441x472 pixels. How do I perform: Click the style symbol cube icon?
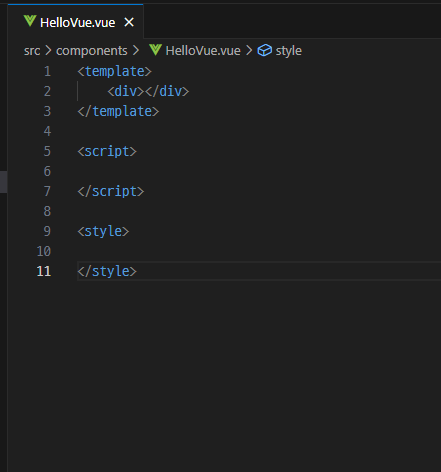265,51
